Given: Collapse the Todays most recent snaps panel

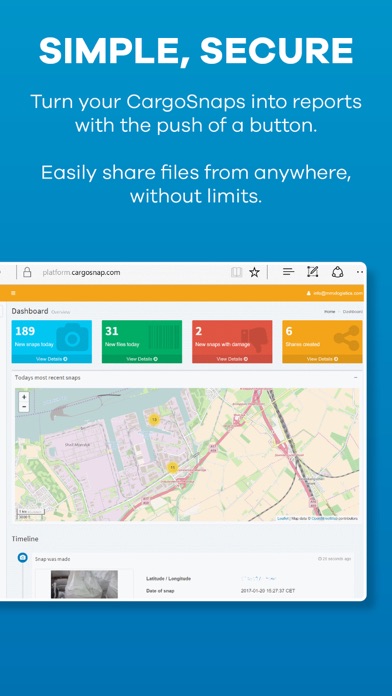Looking at the screenshot, I should (355, 378).
